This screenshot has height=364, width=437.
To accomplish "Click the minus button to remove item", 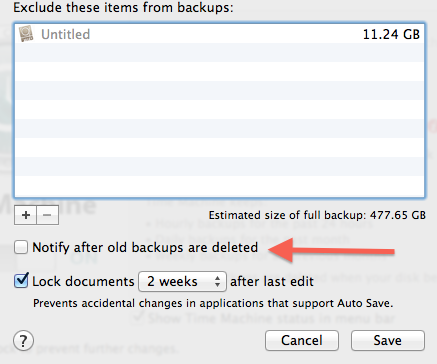I will [x=48, y=215].
